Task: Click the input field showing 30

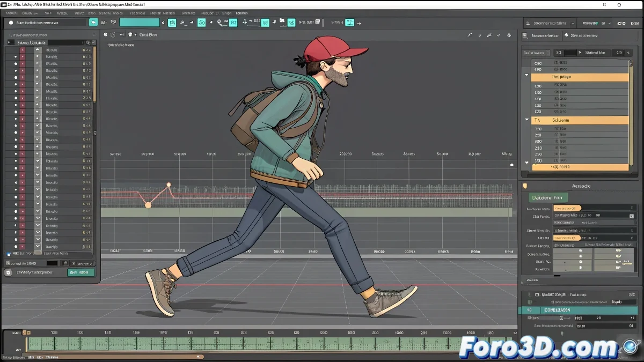Action: click(565, 53)
